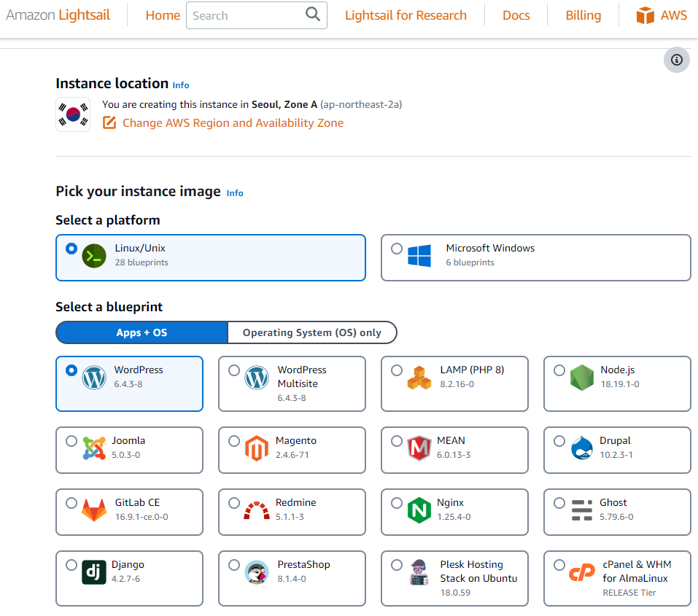Screen dimensions: 698x616
Task: Select the Django radio button
Action: coord(71,565)
